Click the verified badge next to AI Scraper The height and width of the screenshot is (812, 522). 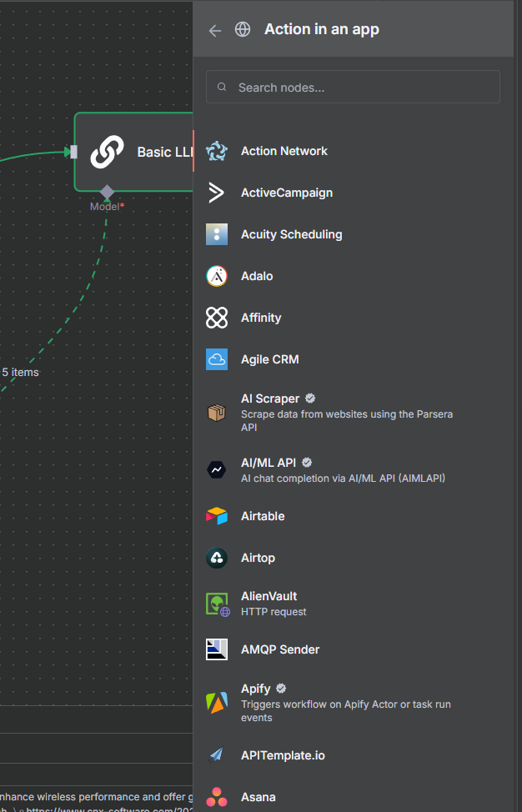pos(310,398)
